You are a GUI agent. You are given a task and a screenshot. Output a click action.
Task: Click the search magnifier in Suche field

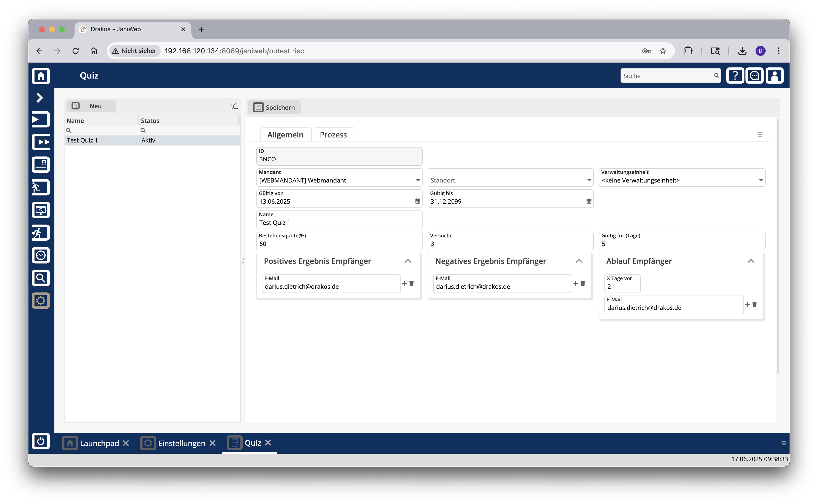tap(716, 76)
